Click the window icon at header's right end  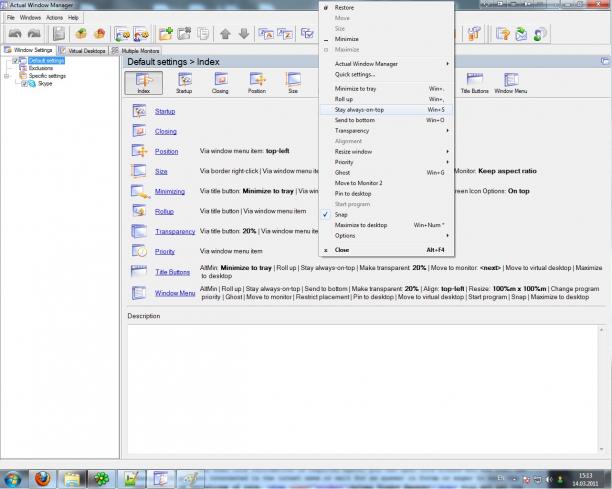[605, 61]
